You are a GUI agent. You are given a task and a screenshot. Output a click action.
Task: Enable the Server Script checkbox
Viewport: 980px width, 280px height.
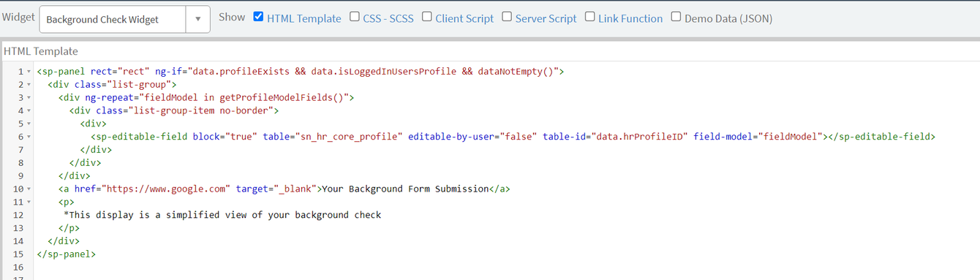pyautogui.click(x=507, y=17)
